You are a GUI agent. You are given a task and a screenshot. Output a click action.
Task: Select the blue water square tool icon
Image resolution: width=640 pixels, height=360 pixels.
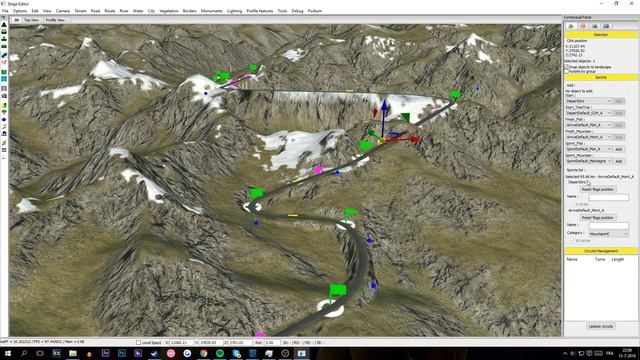point(4,79)
